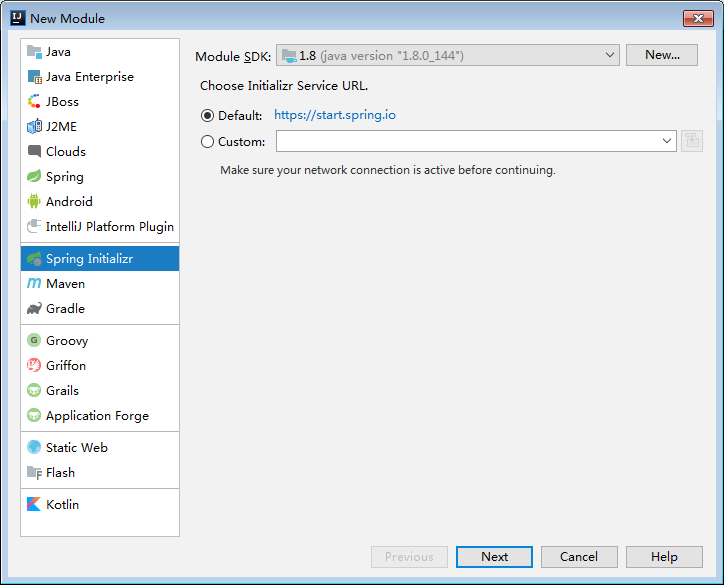
Task: Click the Spring Initializr icon
Action: tap(34, 259)
